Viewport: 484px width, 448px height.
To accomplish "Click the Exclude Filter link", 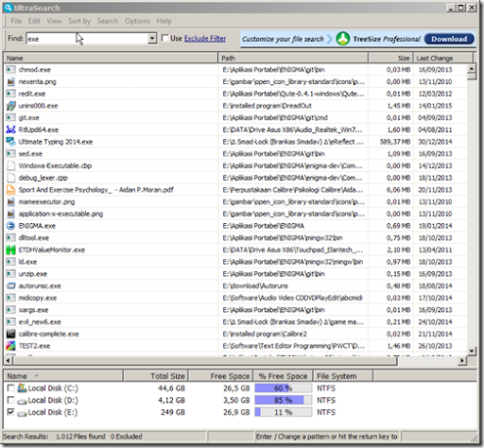I will coord(205,39).
